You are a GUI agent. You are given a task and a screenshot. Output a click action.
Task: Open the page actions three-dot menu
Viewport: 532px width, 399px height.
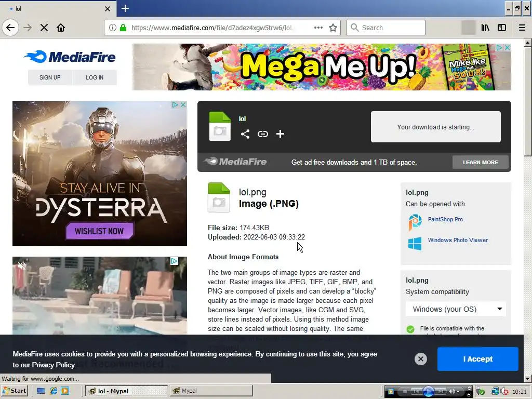click(x=318, y=28)
